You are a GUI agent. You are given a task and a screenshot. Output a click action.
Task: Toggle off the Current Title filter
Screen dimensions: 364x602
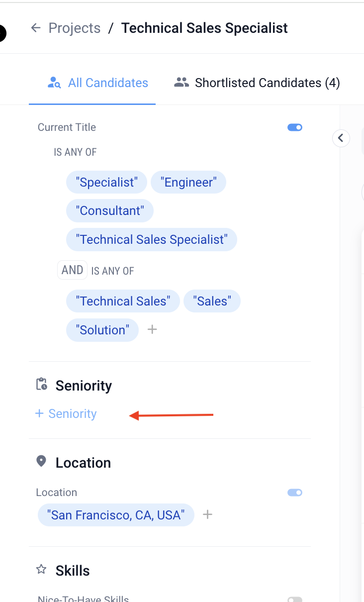[x=295, y=127]
